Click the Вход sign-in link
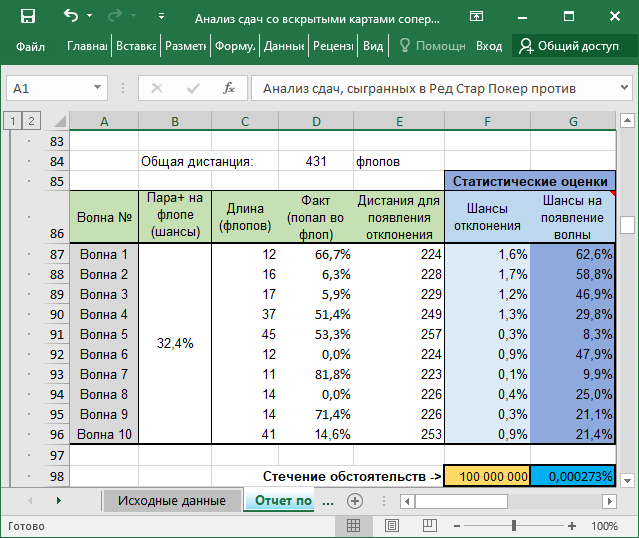 point(489,46)
